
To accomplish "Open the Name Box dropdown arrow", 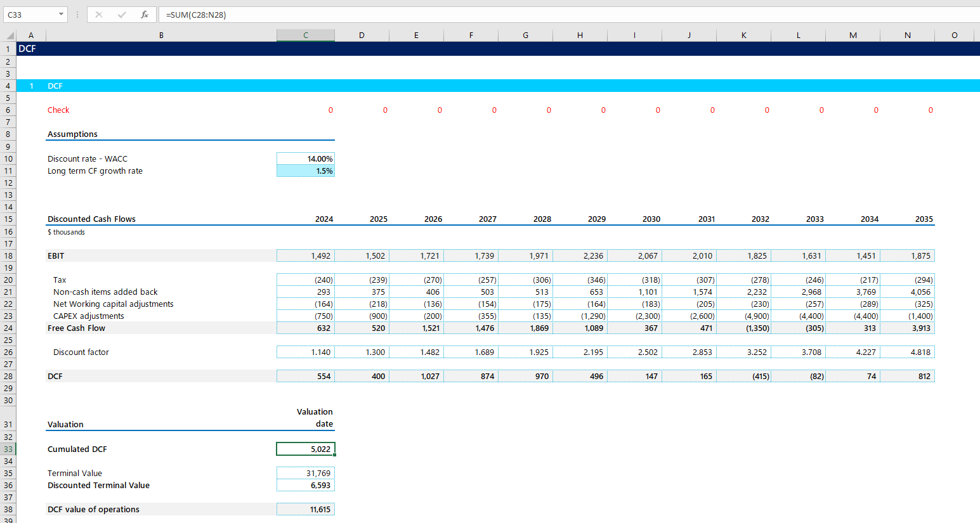I will [61, 15].
